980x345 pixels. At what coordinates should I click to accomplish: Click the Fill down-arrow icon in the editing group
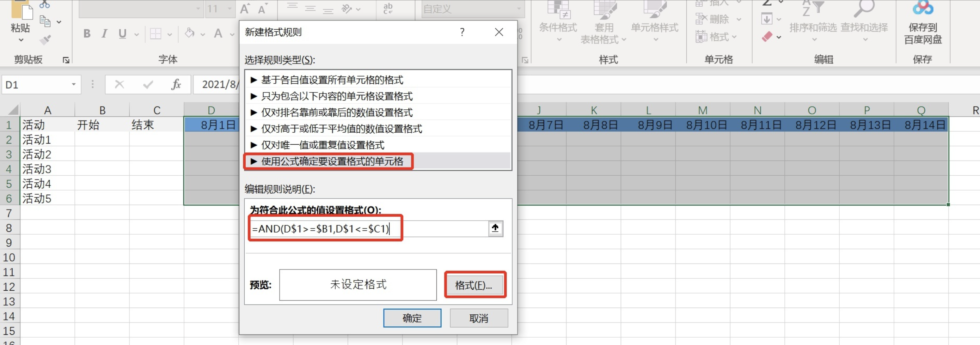(x=767, y=19)
